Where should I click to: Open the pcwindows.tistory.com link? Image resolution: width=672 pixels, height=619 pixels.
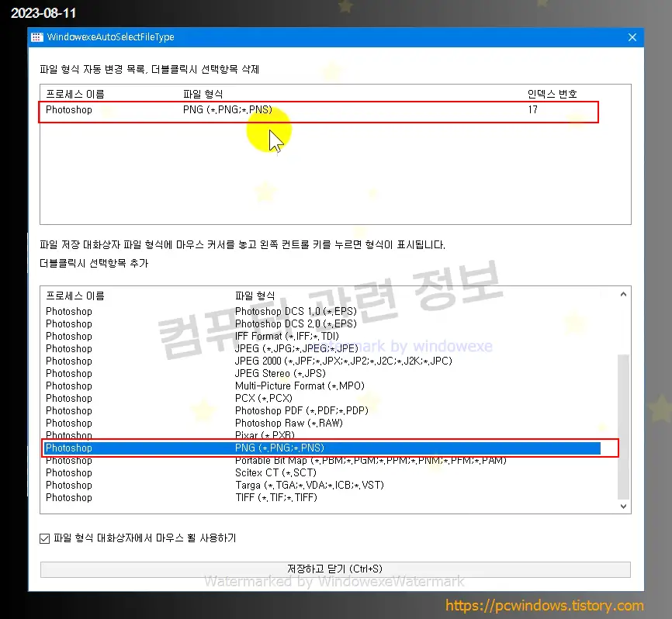[x=544, y=606]
